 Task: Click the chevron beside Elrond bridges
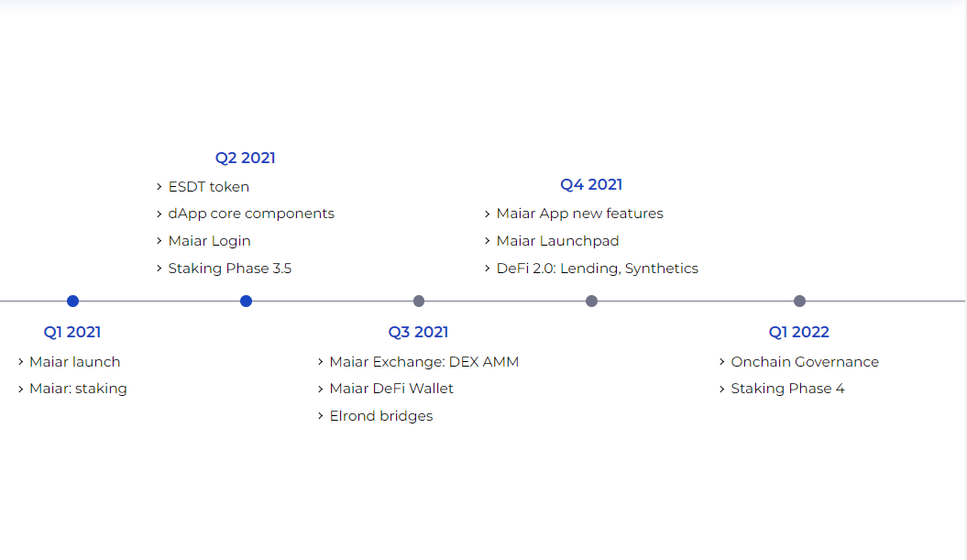click(x=321, y=416)
